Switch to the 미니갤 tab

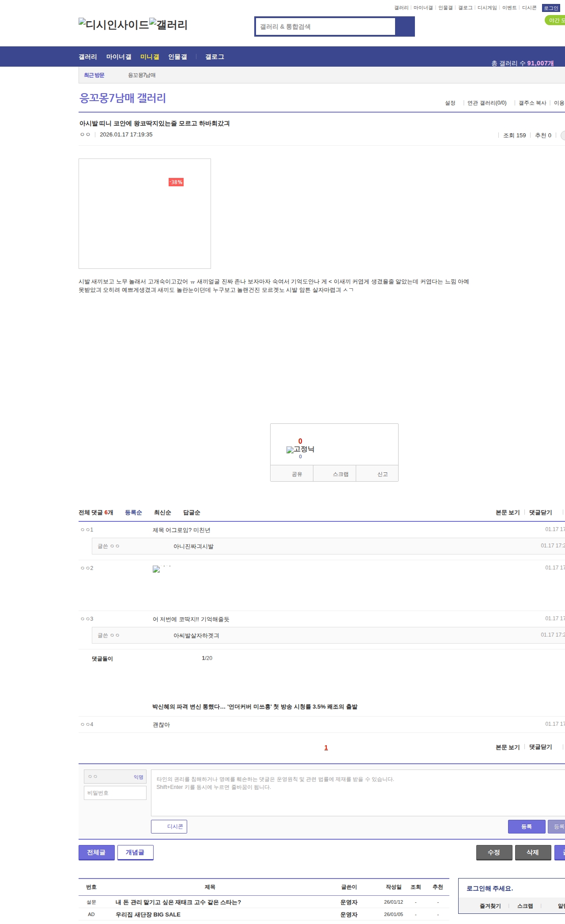150,57
